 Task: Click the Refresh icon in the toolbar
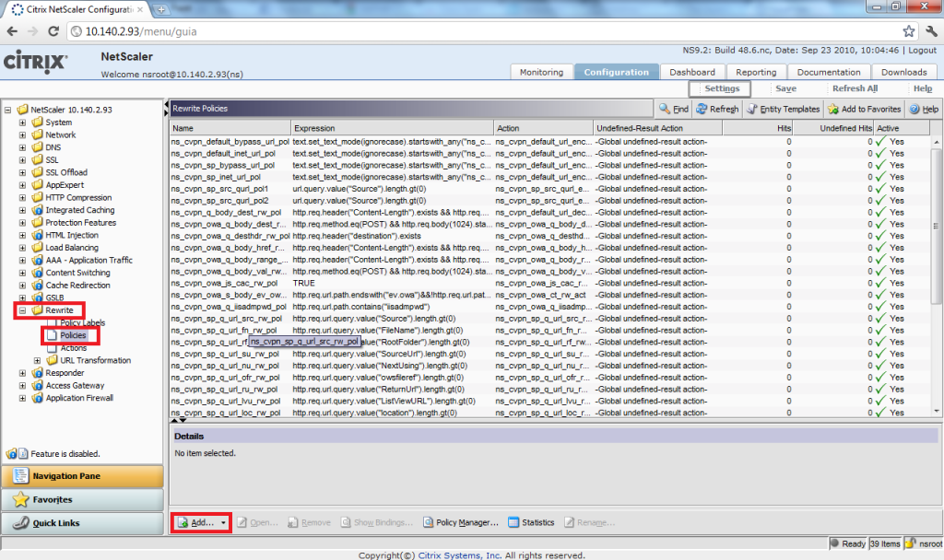coord(702,109)
